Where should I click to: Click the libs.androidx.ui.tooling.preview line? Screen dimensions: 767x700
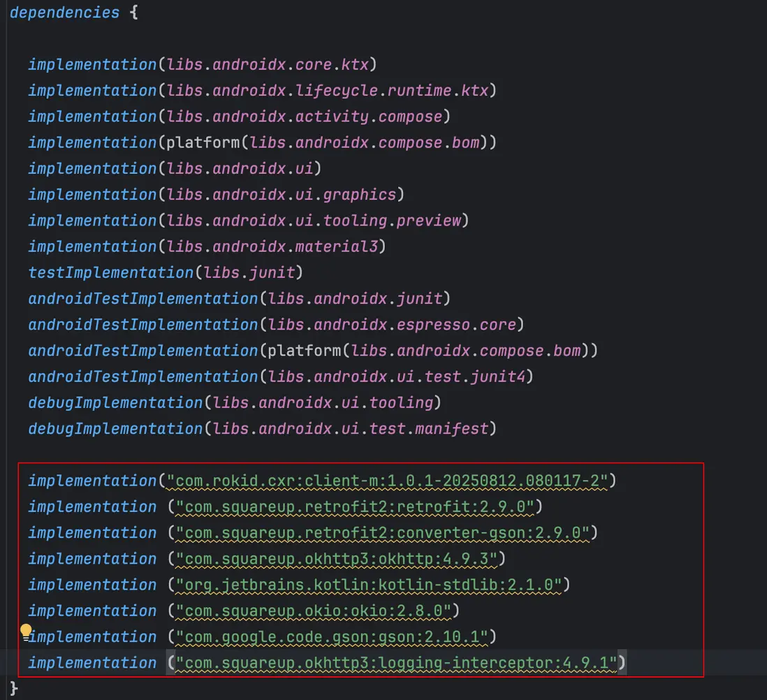249,220
